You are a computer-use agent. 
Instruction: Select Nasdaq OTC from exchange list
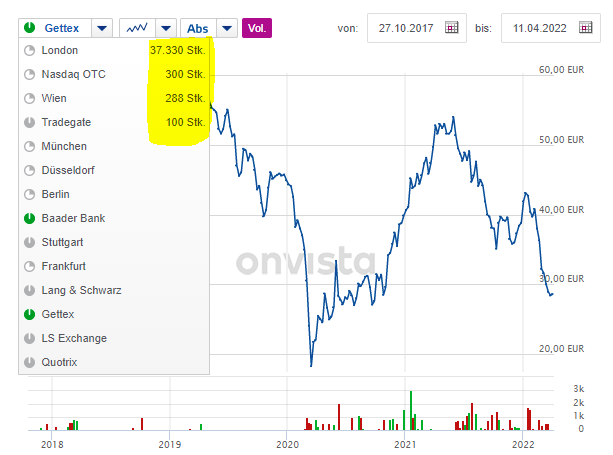pos(74,74)
